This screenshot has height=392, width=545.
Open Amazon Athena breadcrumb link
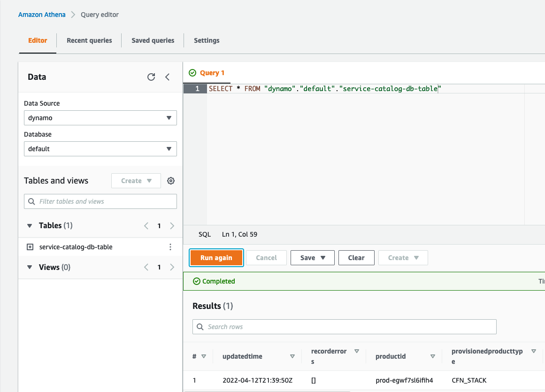[x=42, y=15]
